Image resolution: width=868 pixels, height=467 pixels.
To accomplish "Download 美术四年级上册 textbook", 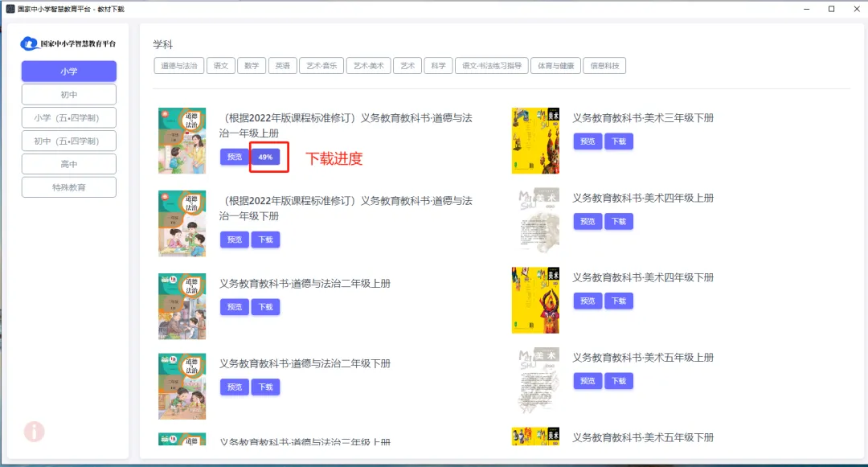I will point(618,221).
